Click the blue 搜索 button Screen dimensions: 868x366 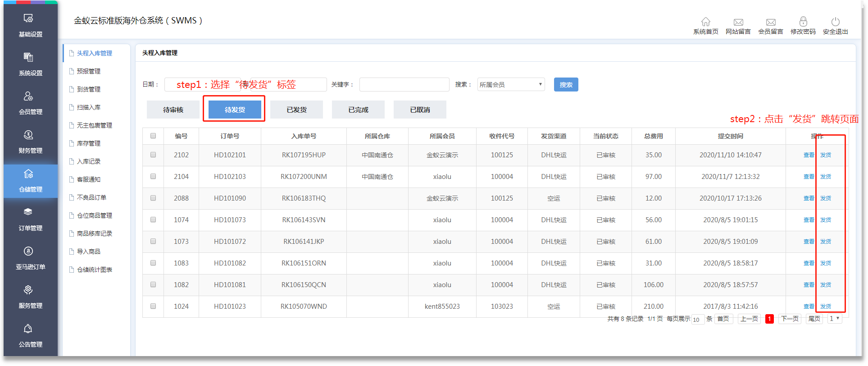(x=566, y=85)
